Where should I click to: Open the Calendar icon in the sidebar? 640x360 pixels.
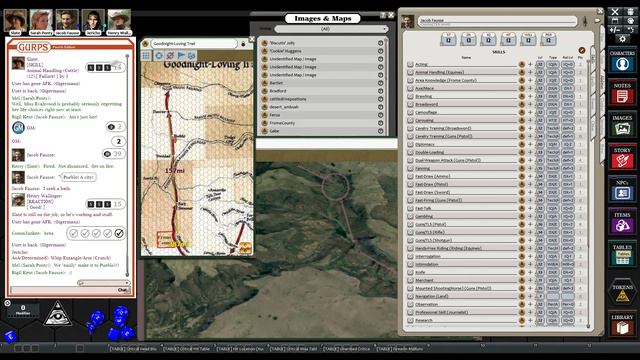click(615, 21)
